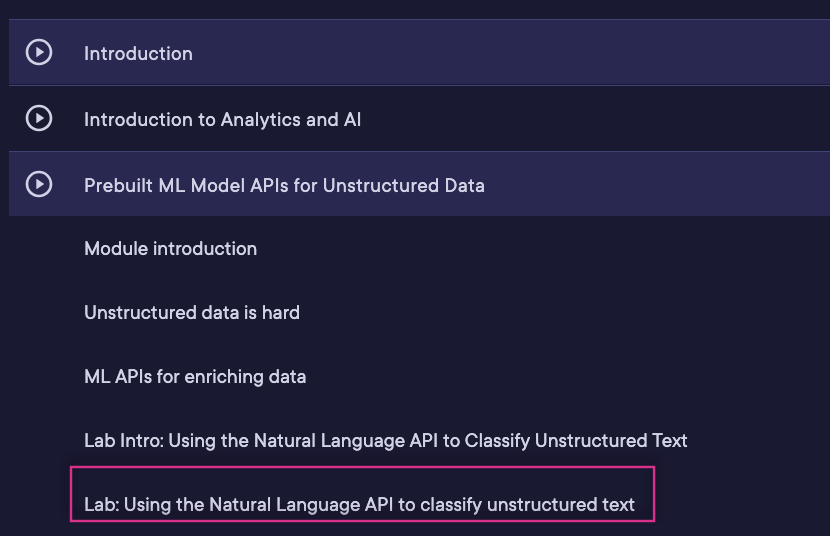Open the highlighted Lab classify unstructured text item
The width and height of the screenshot is (830, 536).
tap(360, 505)
